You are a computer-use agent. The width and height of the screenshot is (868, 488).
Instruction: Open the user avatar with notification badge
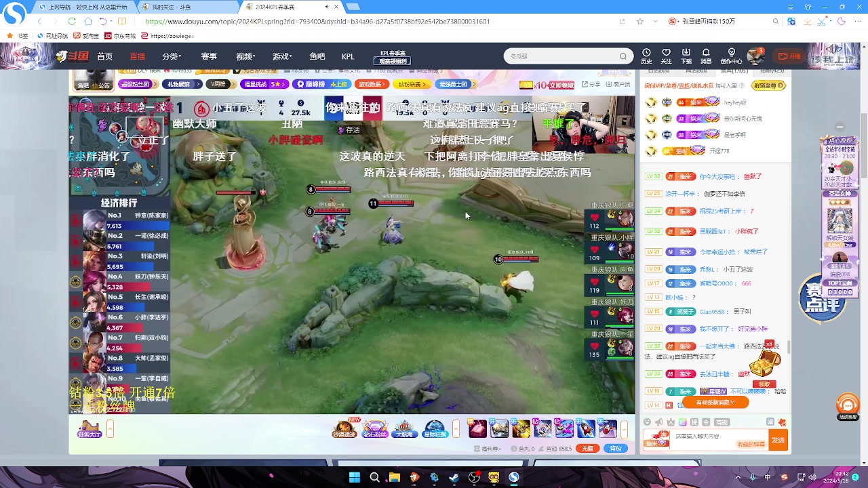coord(755,56)
